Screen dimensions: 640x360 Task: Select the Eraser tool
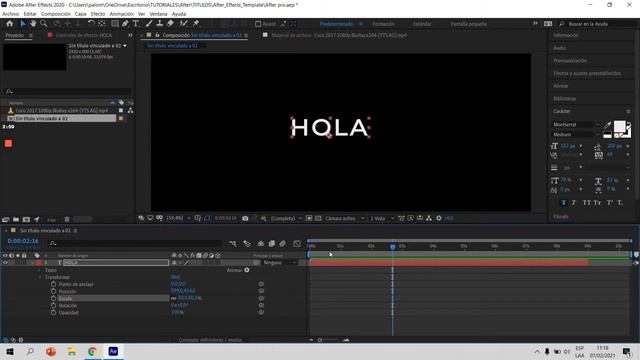point(170,24)
